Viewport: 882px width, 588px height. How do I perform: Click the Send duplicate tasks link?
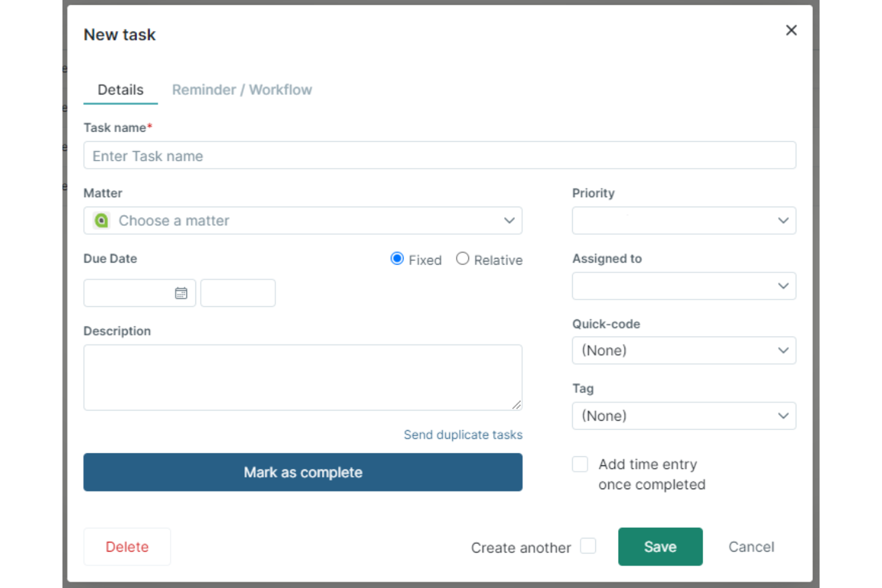click(463, 434)
